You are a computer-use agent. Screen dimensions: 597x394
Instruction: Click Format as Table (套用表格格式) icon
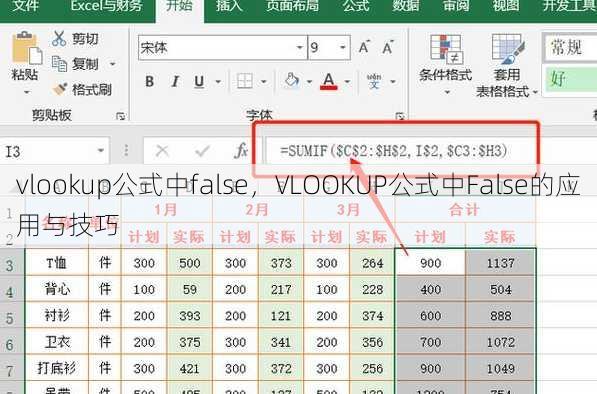[x=507, y=48]
